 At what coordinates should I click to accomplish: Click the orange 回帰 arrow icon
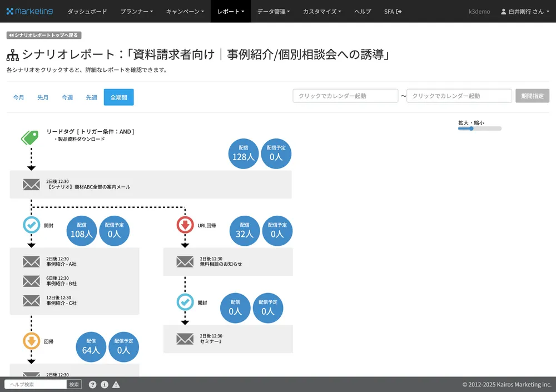coord(31,341)
